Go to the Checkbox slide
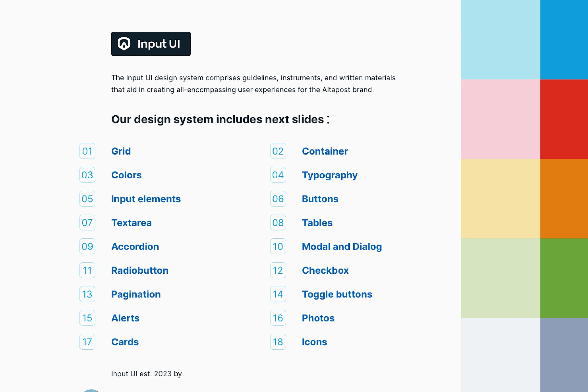Viewport: 588px width, 392px height. [325, 270]
